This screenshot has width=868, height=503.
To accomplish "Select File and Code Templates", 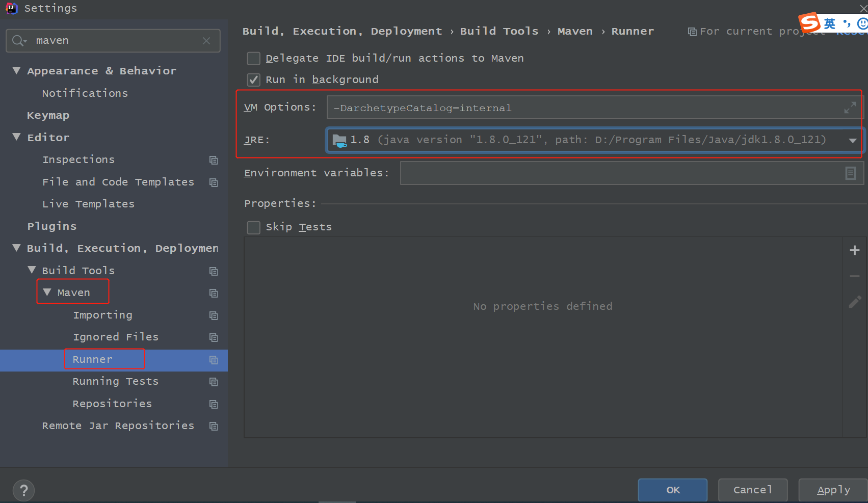I will point(118,182).
